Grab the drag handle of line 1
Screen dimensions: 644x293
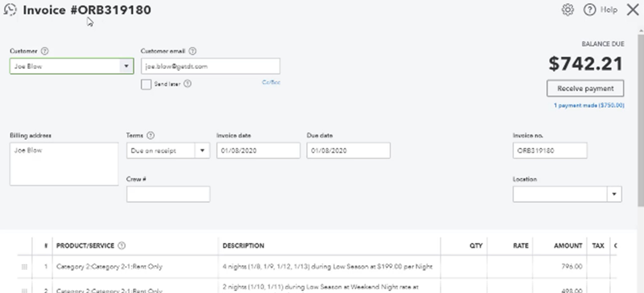click(x=24, y=267)
